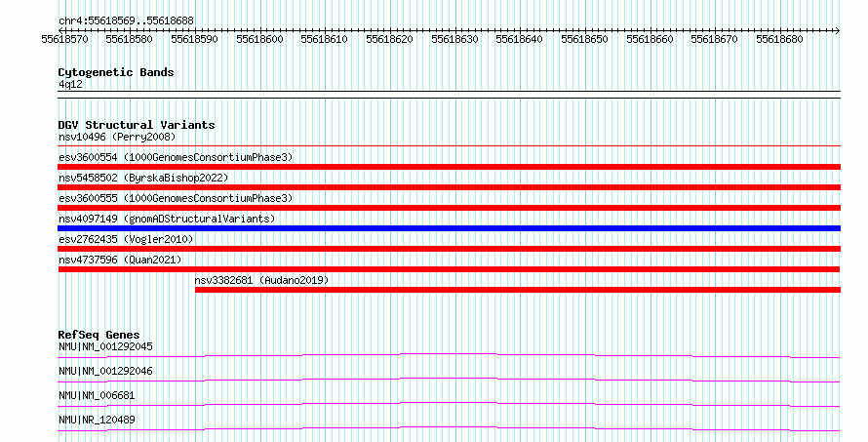Select ruler position 55618630

(x=454, y=39)
